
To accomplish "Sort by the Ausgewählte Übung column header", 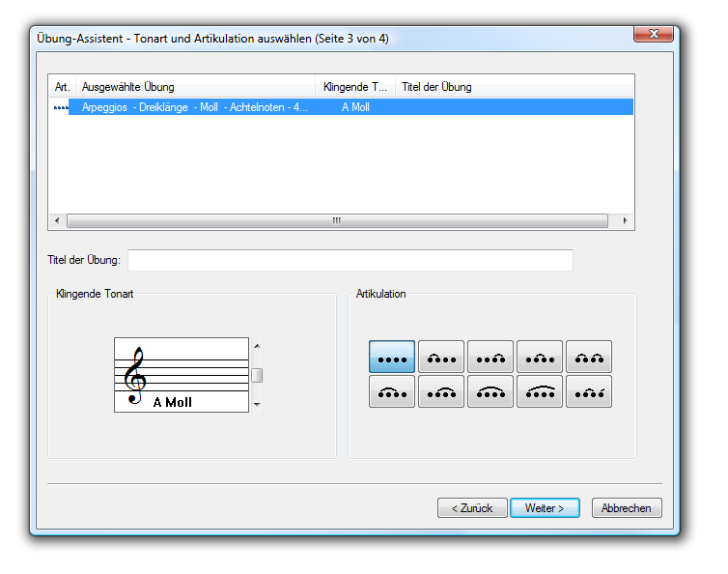I will click(x=195, y=87).
